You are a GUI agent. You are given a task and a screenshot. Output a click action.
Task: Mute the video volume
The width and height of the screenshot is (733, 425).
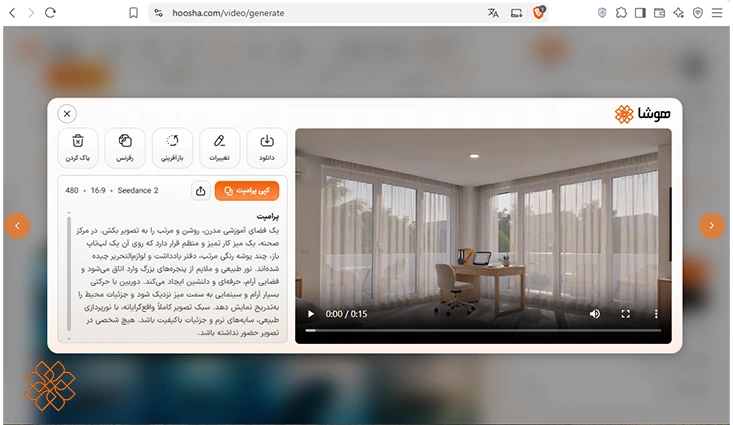(x=595, y=314)
